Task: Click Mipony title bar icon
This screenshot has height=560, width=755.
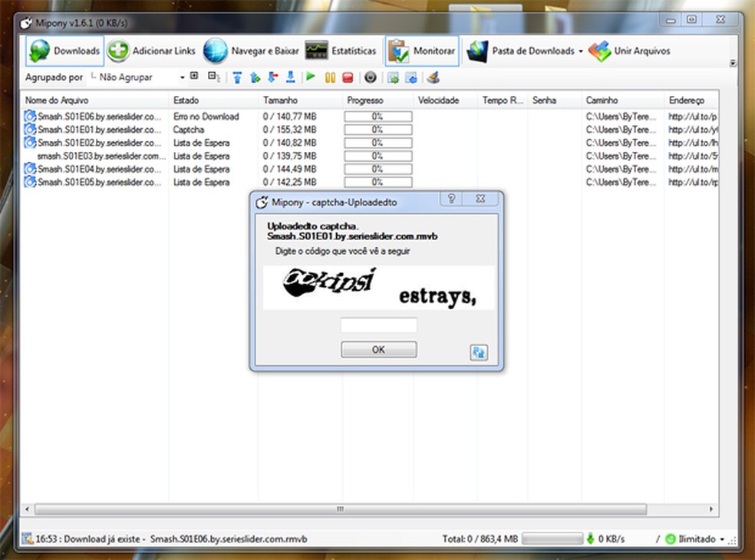Action: tap(26, 23)
